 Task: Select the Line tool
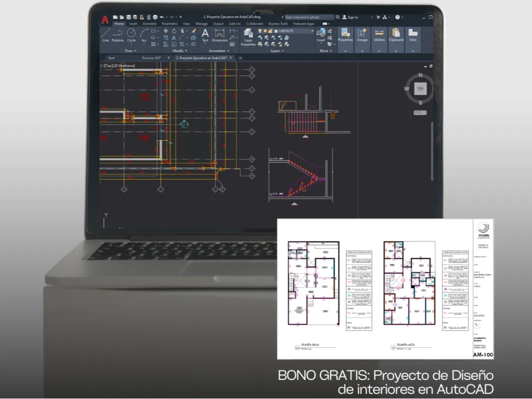click(x=106, y=35)
